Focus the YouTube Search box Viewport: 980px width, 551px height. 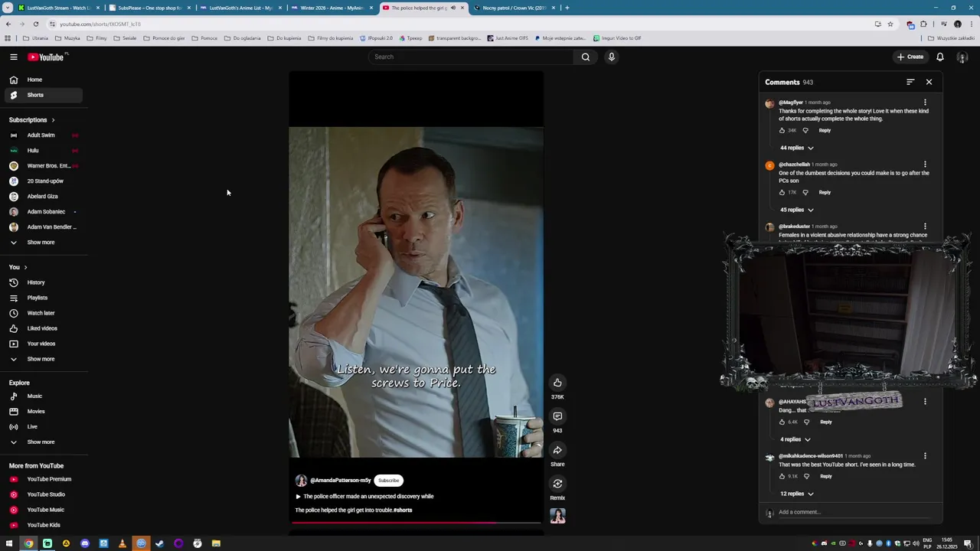(x=472, y=57)
